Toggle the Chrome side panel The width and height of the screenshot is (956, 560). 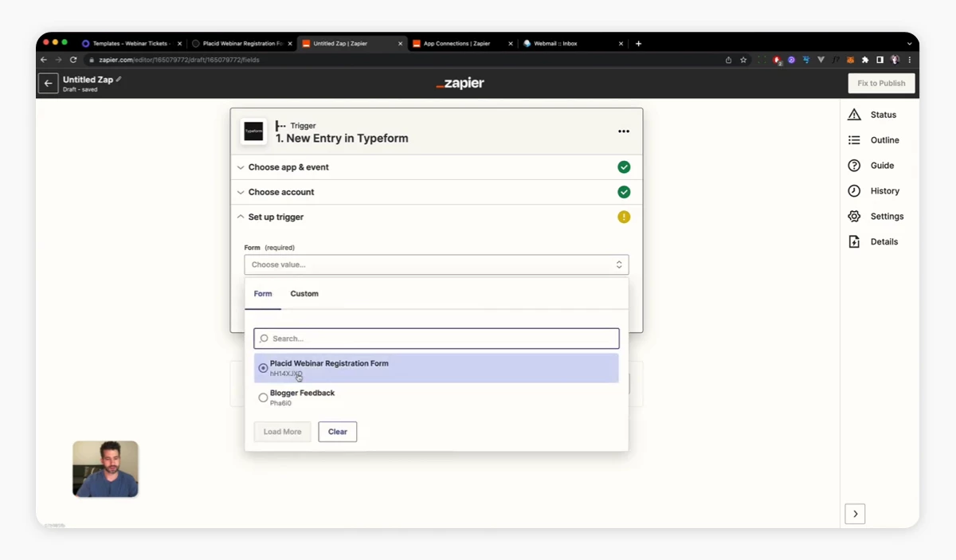pyautogui.click(x=880, y=60)
